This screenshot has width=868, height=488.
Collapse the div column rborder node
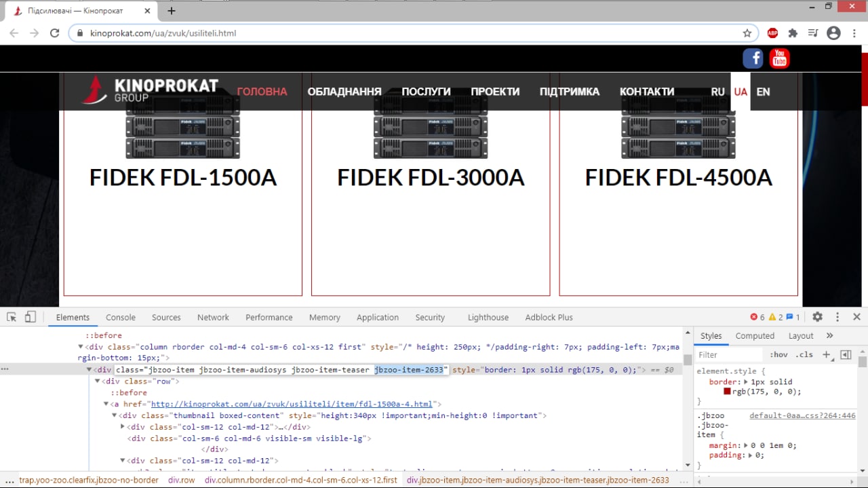click(81, 347)
